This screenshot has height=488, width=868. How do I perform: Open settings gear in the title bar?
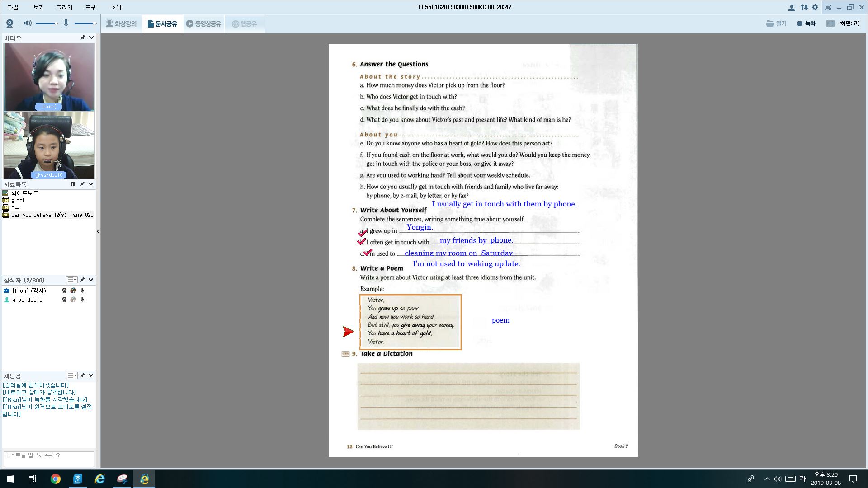pyautogui.click(x=815, y=7)
